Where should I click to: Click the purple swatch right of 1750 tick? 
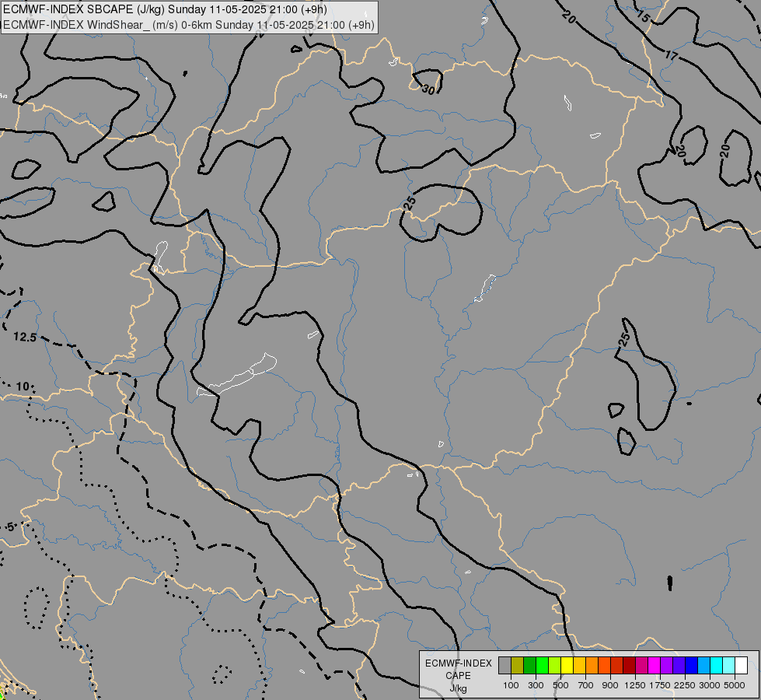(x=667, y=665)
